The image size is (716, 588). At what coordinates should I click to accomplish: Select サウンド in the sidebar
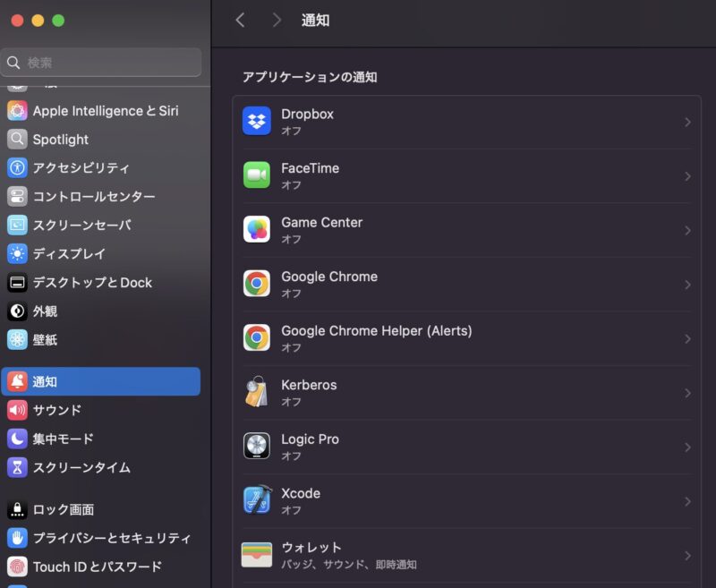(101, 410)
